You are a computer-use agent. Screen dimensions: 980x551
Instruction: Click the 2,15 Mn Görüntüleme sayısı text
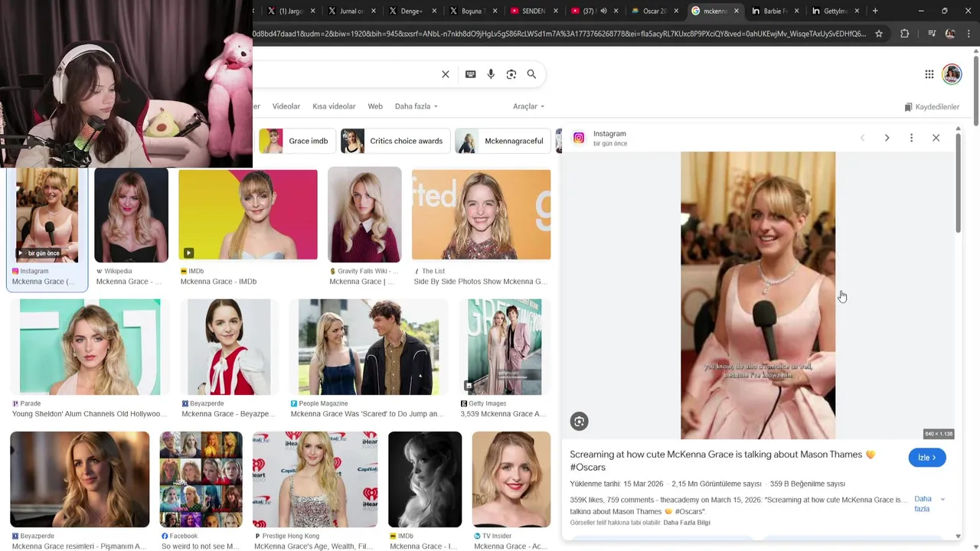point(717,484)
